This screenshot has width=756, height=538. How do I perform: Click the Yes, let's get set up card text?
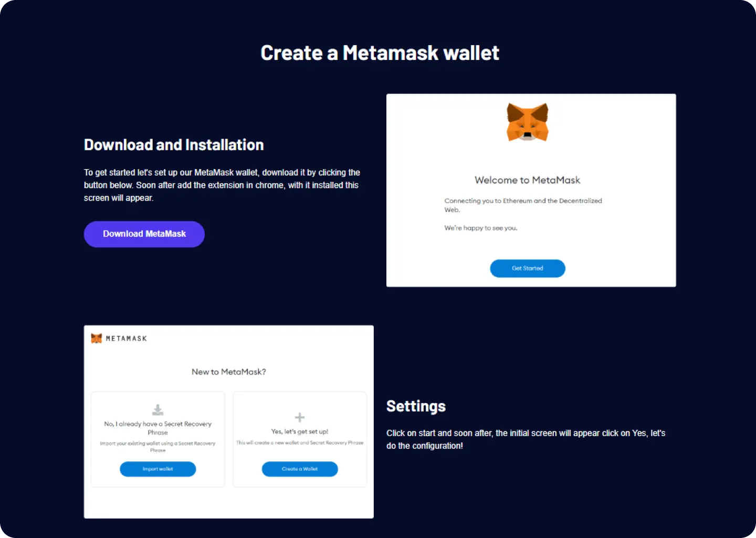[x=300, y=431]
